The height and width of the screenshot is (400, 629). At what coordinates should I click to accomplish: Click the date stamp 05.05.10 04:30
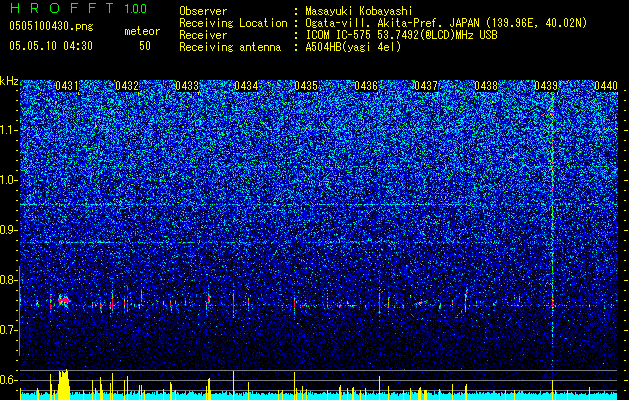51,46
